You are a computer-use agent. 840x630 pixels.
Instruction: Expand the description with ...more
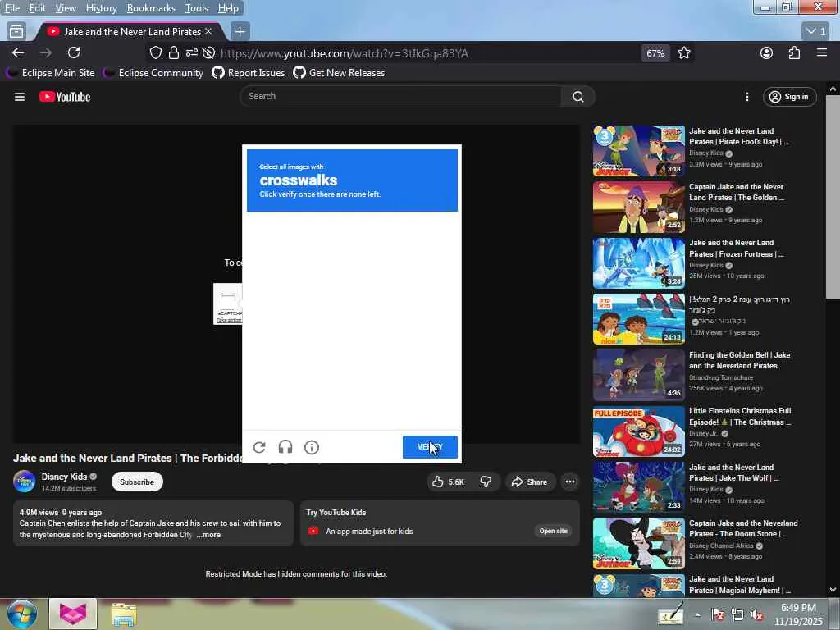coord(208,535)
